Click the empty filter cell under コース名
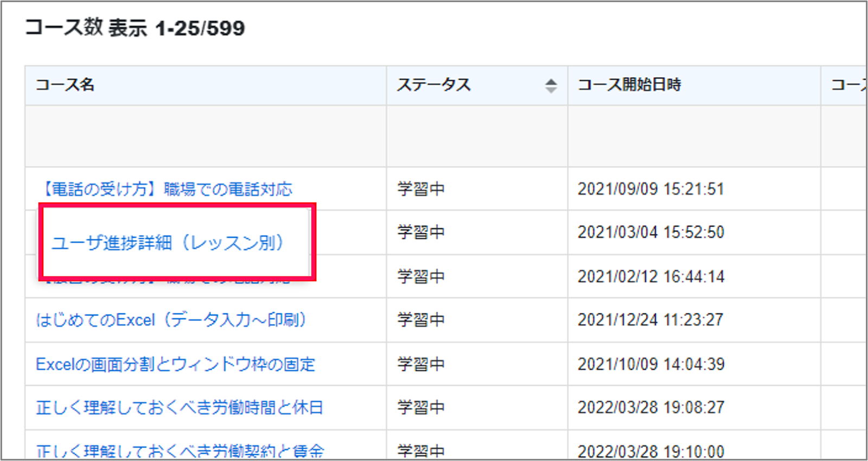This screenshot has height=461, width=868. 206,136
